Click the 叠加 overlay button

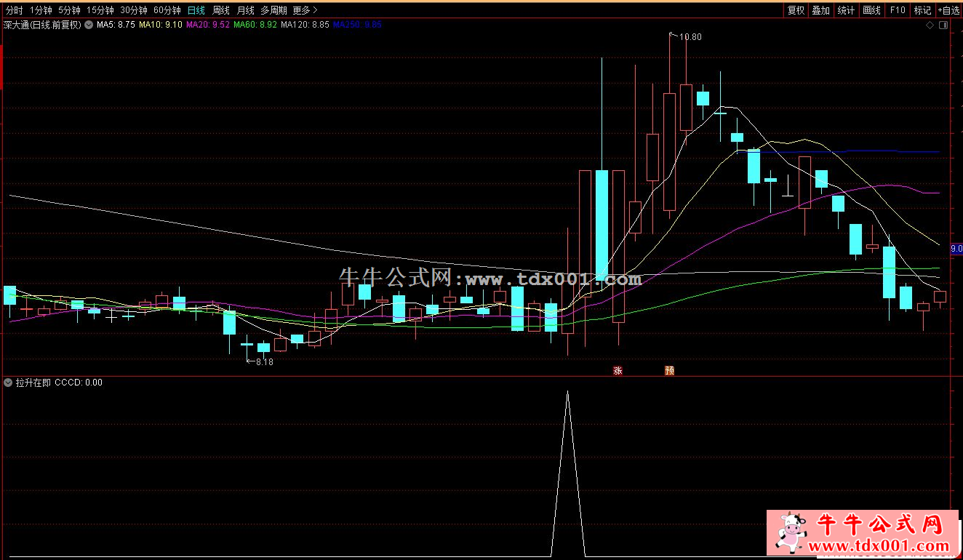point(821,10)
